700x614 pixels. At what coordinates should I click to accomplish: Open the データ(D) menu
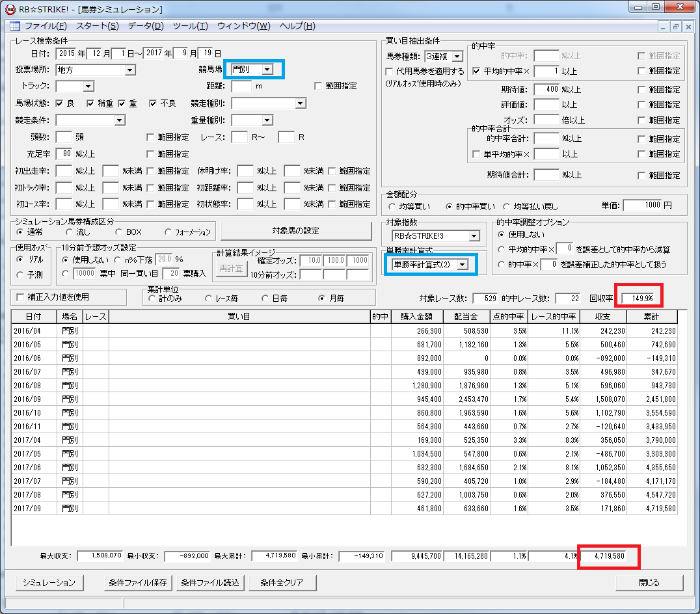pos(146,26)
